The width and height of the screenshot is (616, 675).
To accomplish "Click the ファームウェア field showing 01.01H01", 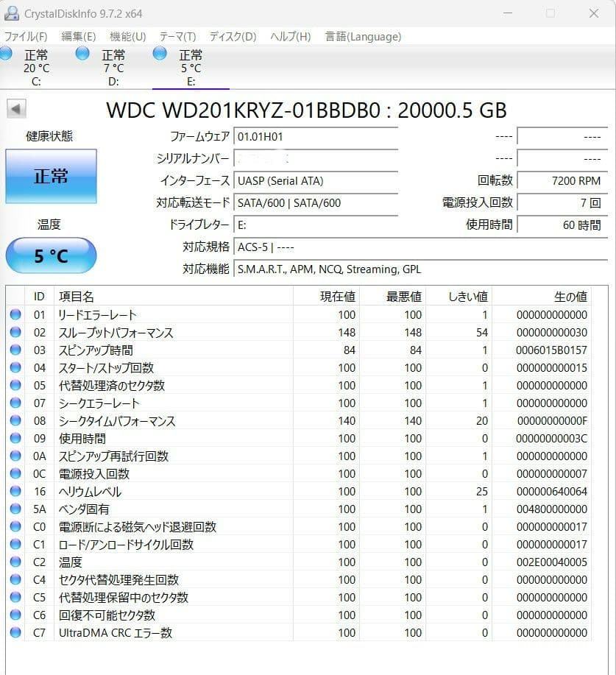I will pyautogui.click(x=315, y=135).
